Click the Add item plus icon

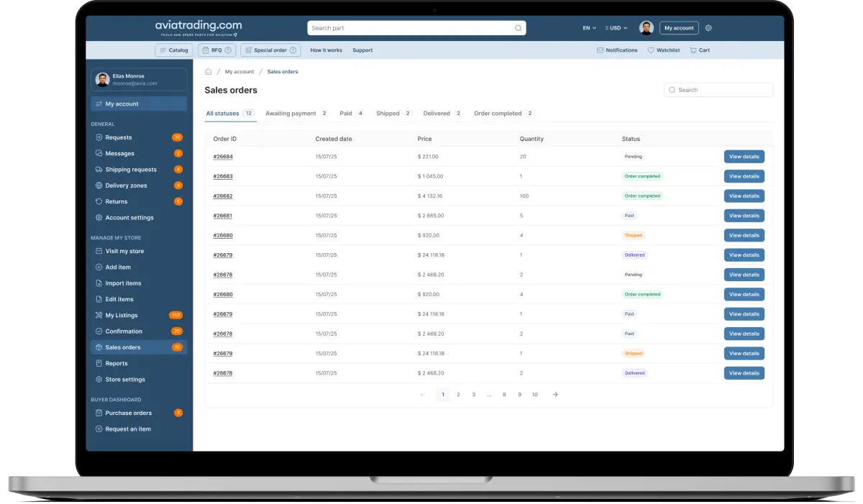pos(99,267)
